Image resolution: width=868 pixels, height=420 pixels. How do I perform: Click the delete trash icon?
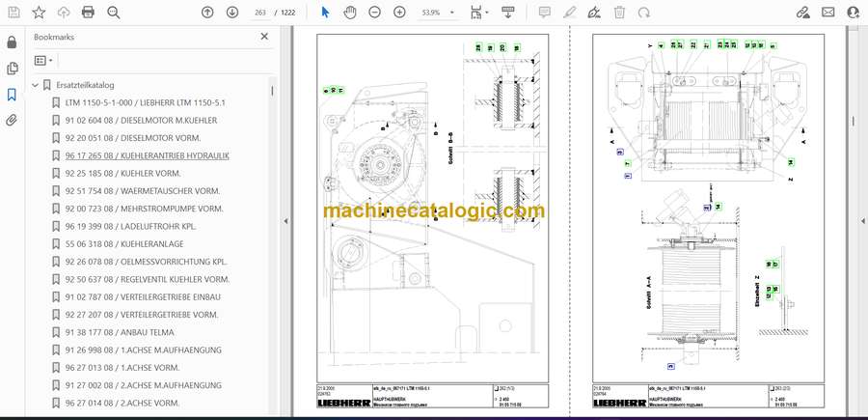pos(619,13)
